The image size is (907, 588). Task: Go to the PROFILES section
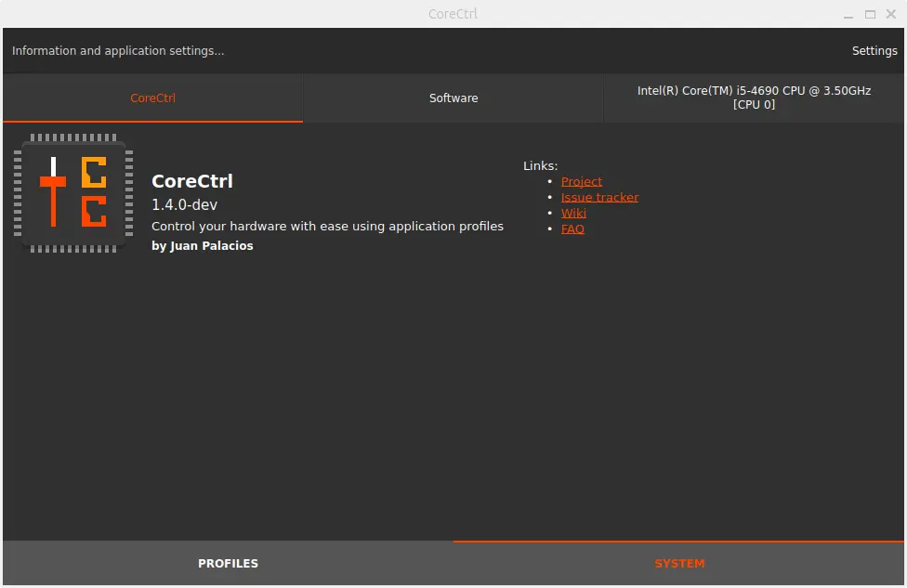pos(228,564)
